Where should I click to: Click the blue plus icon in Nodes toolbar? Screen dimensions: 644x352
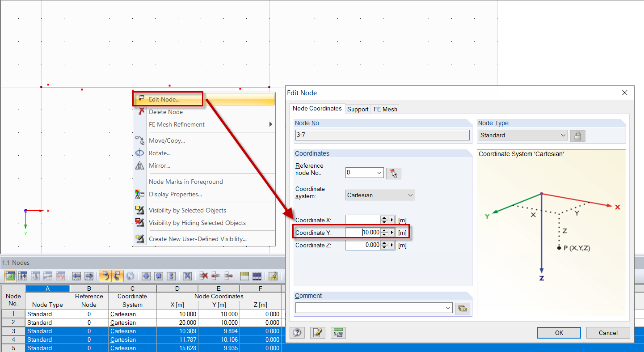click(x=146, y=276)
